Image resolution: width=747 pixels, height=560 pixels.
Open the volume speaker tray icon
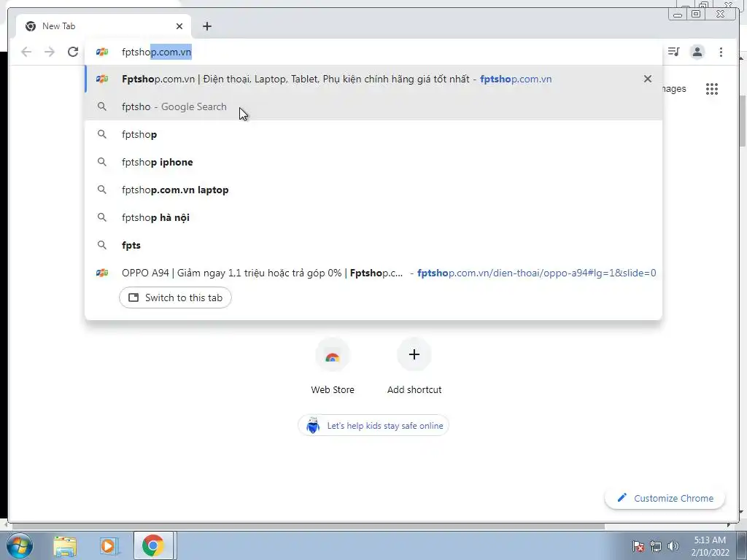coord(673,546)
